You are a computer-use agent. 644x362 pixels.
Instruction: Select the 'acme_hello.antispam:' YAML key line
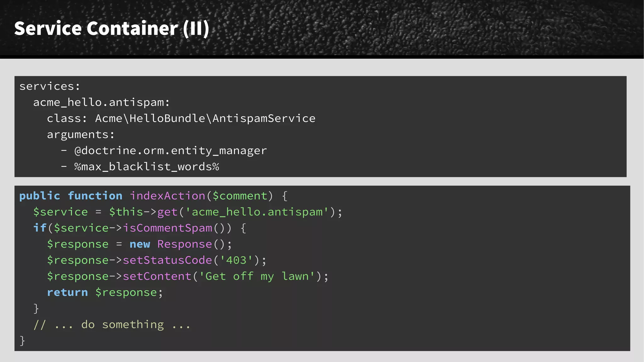coord(102,102)
